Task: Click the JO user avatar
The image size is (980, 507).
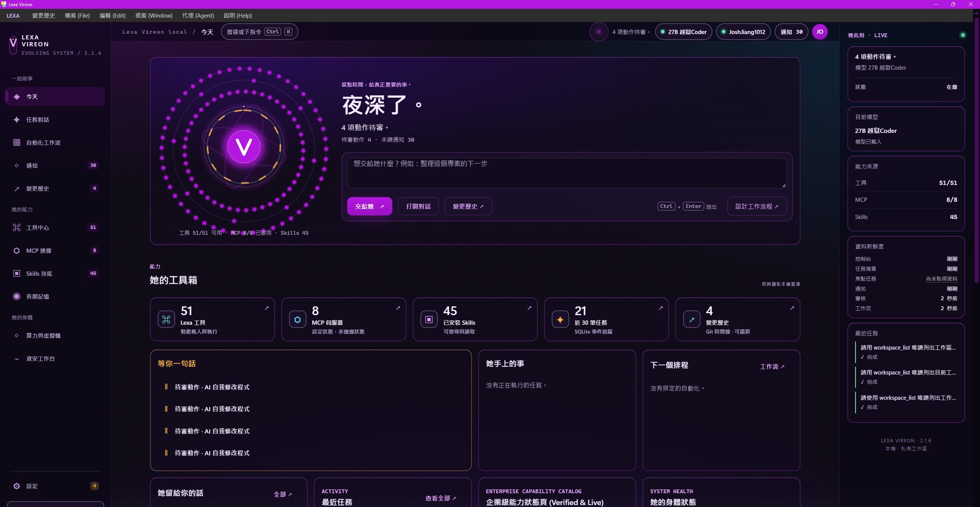Action: 820,32
